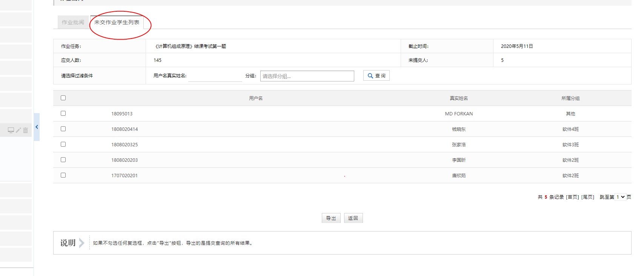Select the 未交作业学生列表 tab
This screenshot has height=276, width=644.
(x=117, y=22)
